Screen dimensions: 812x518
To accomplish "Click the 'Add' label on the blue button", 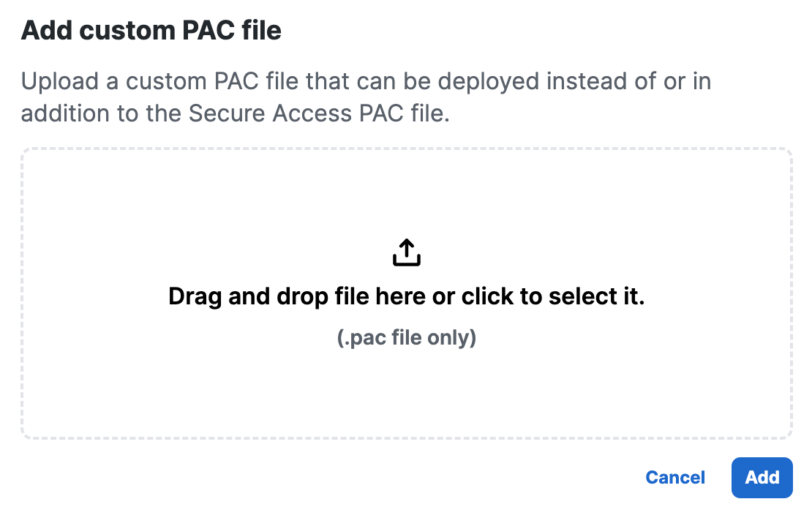I will point(762,478).
